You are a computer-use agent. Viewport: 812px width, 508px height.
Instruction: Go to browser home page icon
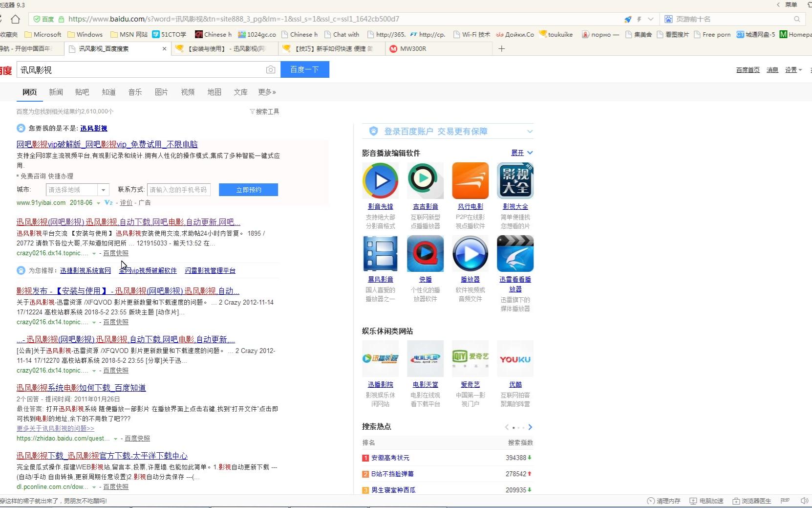pyautogui.click(x=15, y=19)
